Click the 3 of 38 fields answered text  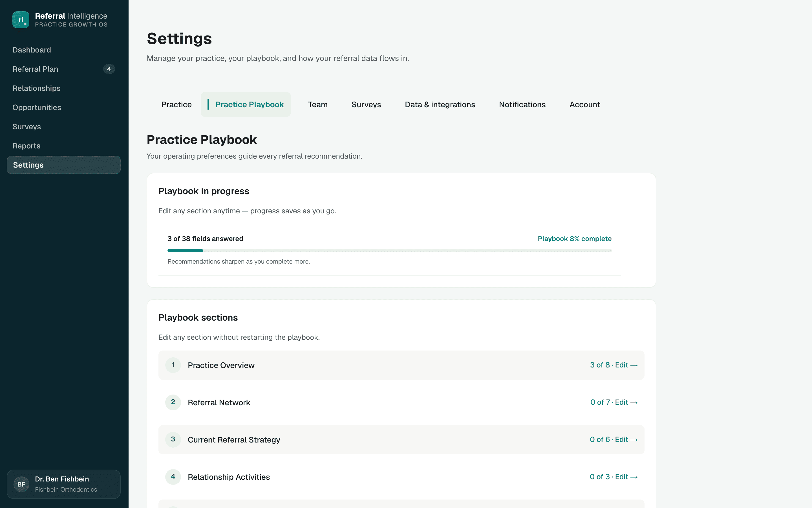[x=205, y=238]
